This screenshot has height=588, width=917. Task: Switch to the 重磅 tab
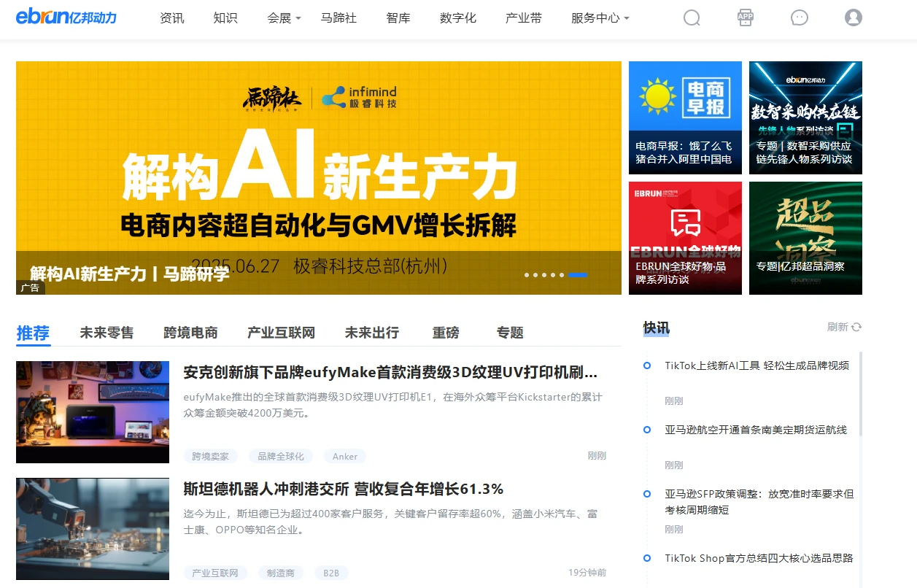click(x=446, y=333)
